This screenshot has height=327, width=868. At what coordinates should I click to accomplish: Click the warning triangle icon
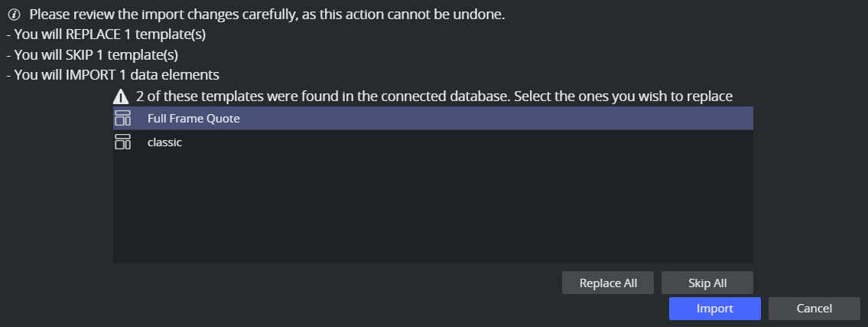pos(121,97)
